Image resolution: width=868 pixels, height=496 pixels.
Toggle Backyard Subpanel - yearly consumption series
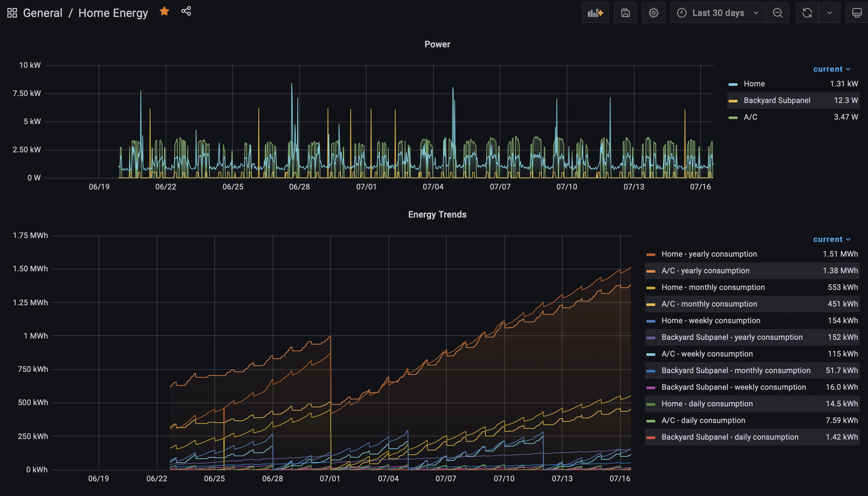coord(732,337)
